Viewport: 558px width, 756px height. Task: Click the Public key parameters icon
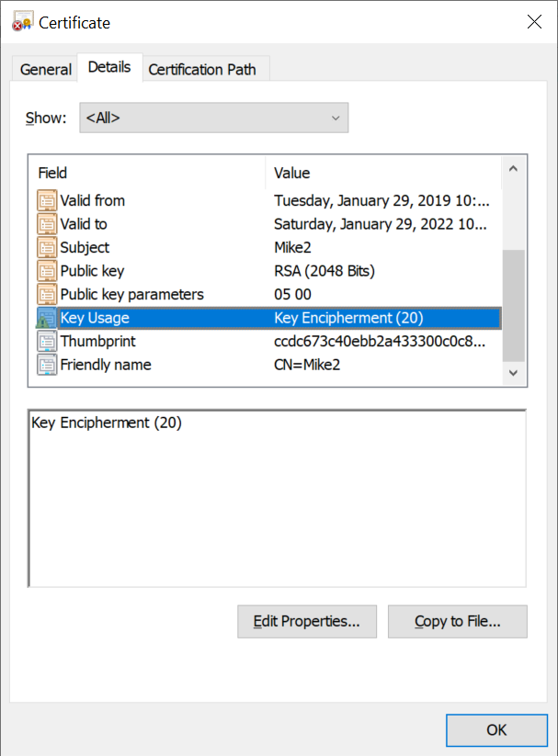(x=47, y=295)
